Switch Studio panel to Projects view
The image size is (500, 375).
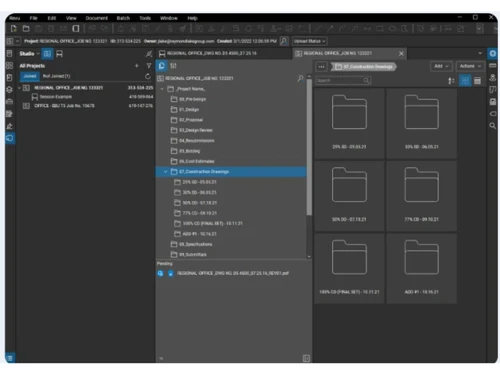pos(47,54)
